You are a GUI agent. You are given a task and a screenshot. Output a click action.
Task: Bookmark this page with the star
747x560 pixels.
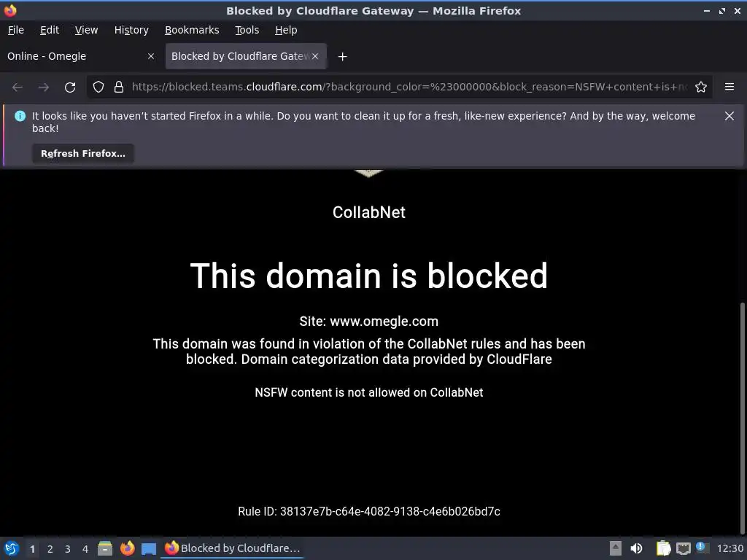pos(701,87)
